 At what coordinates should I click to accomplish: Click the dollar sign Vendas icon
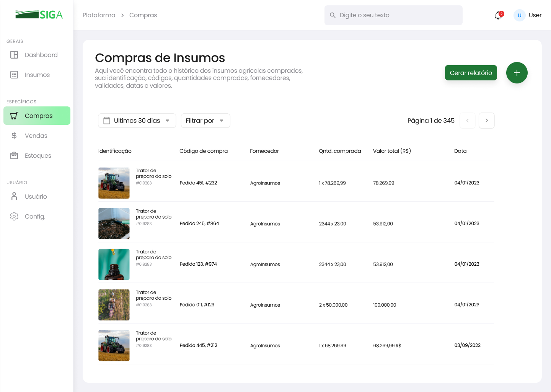pos(14,136)
